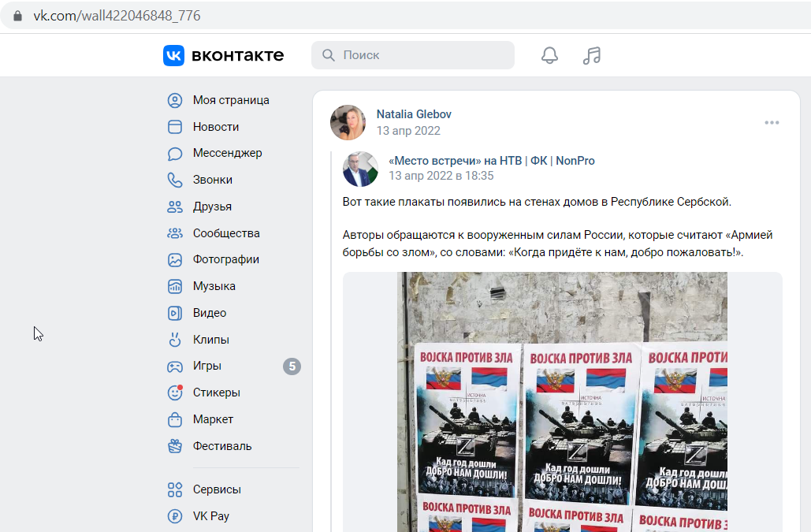The image size is (811, 532).
Task: Click the Игры badge showing 5
Action: click(x=292, y=366)
